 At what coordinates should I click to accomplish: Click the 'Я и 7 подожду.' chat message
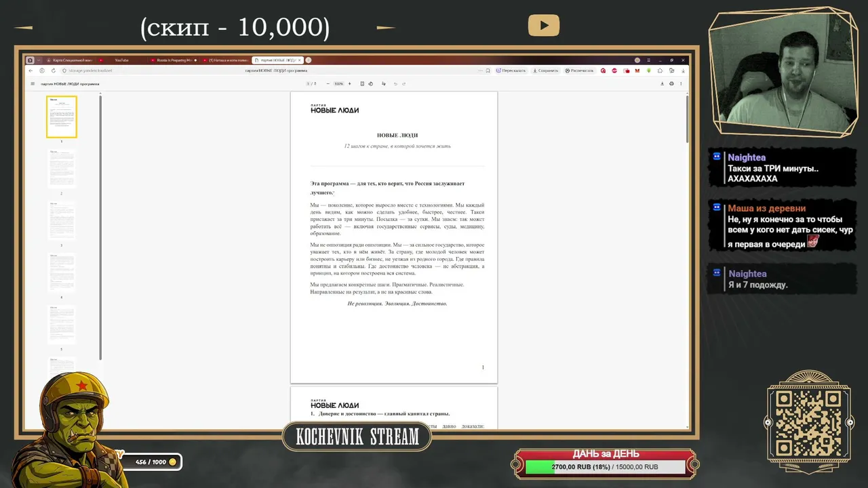(757, 285)
